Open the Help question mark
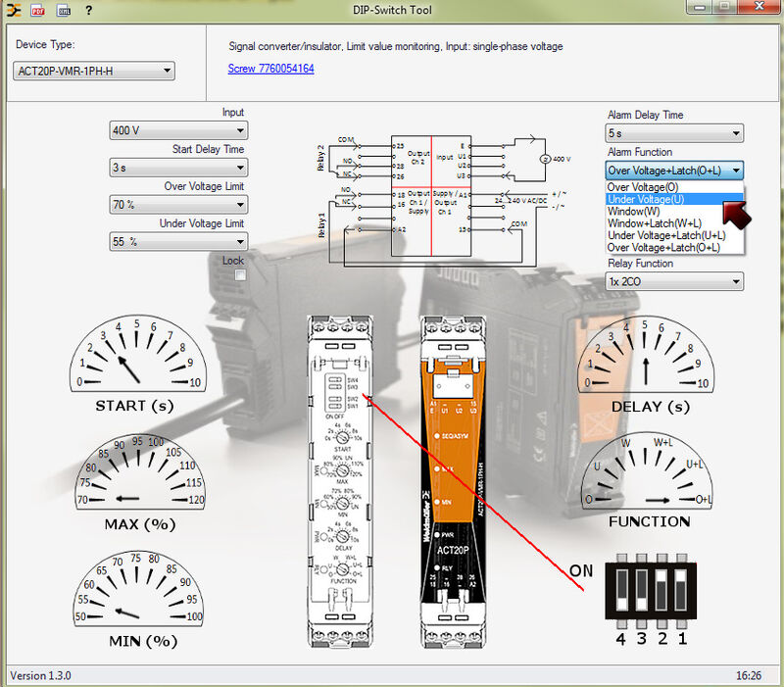Viewport: 784px width, 687px height. (x=90, y=10)
